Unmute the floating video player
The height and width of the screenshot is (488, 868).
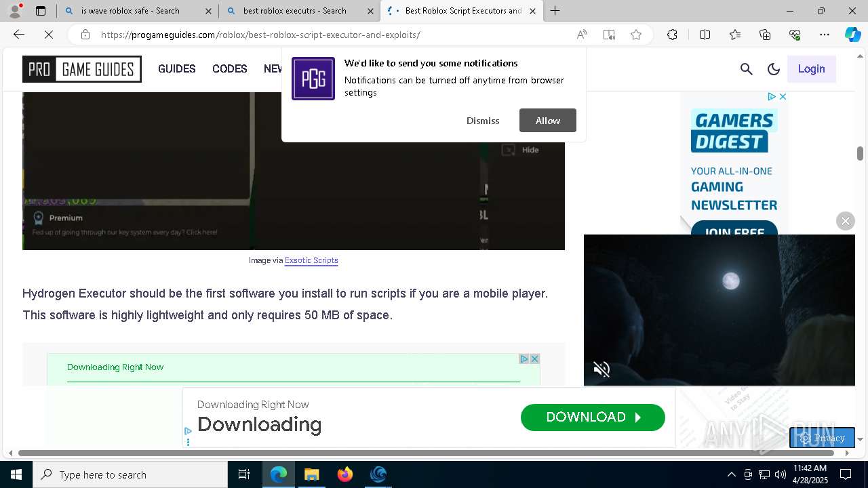(601, 369)
